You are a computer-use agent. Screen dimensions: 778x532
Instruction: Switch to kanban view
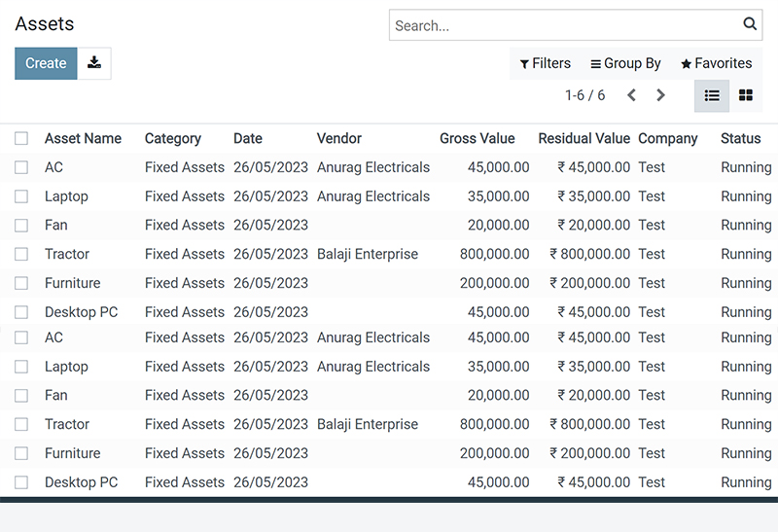746,95
